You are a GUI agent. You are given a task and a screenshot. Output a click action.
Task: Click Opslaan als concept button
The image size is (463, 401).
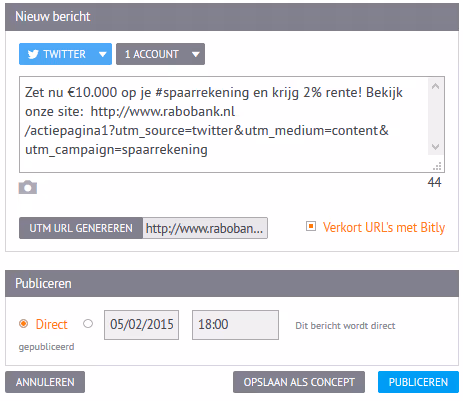tap(299, 382)
